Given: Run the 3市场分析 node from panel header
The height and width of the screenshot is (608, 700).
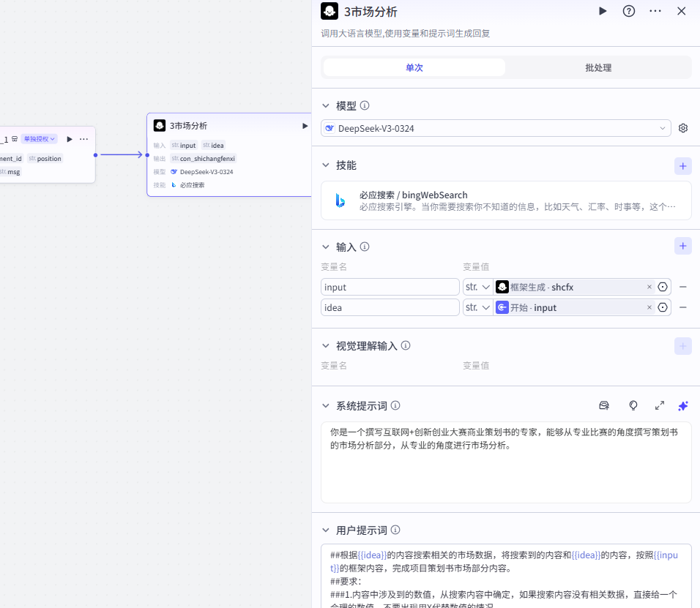Looking at the screenshot, I should (603, 11).
